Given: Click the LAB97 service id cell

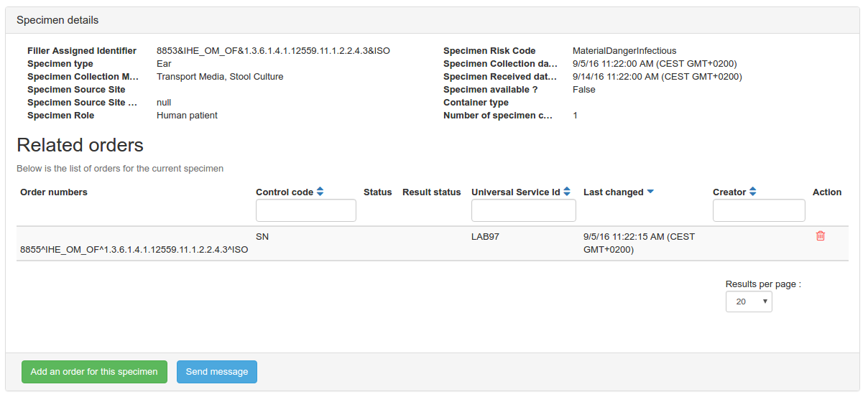Looking at the screenshot, I should click(485, 236).
